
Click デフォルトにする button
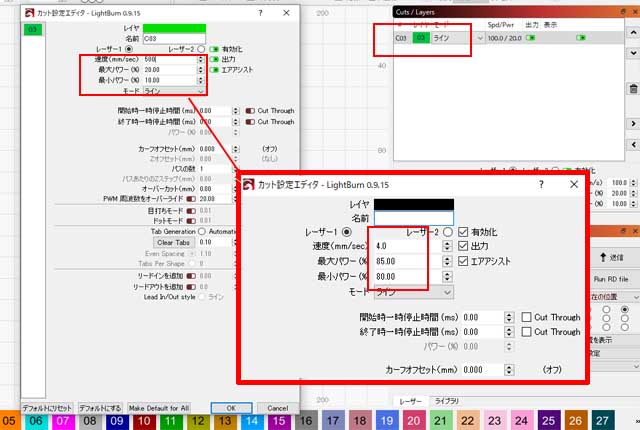[100, 408]
